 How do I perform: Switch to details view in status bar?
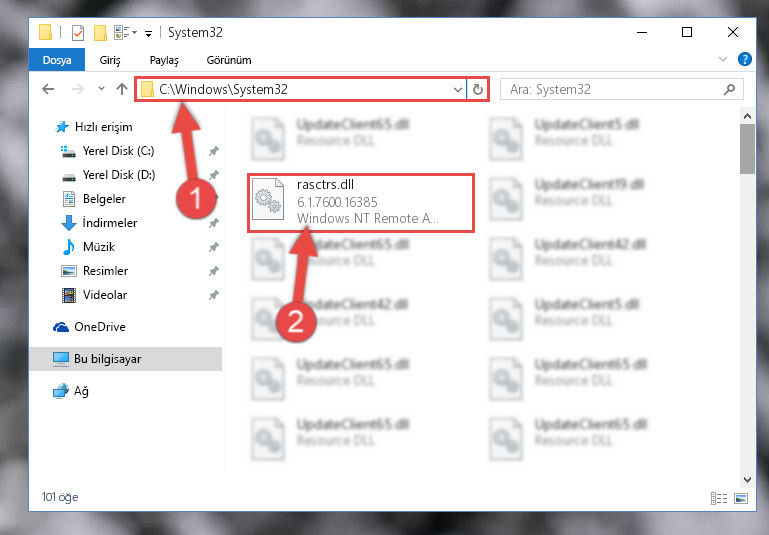point(719,498)
